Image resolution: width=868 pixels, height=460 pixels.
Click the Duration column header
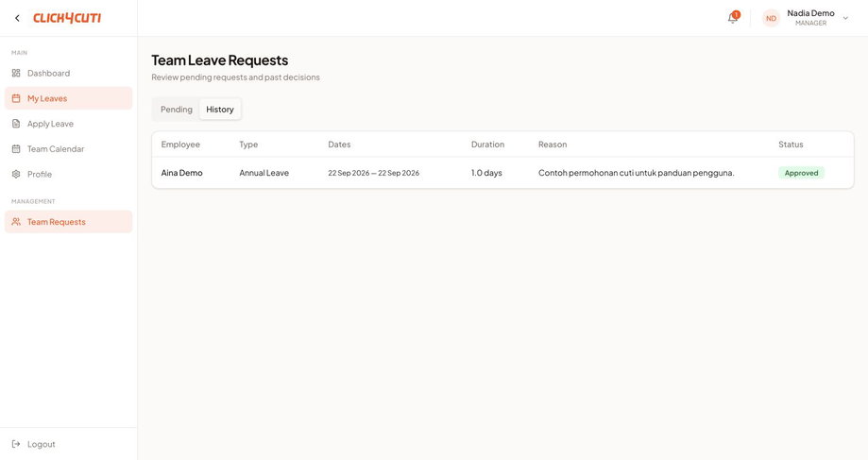[487, 145]
